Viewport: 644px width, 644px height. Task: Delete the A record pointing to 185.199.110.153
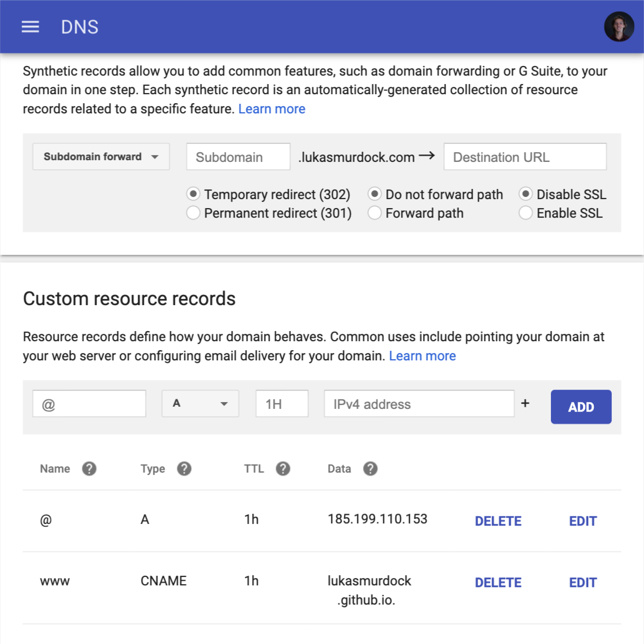pyautogui.click(x=498, y=521)
